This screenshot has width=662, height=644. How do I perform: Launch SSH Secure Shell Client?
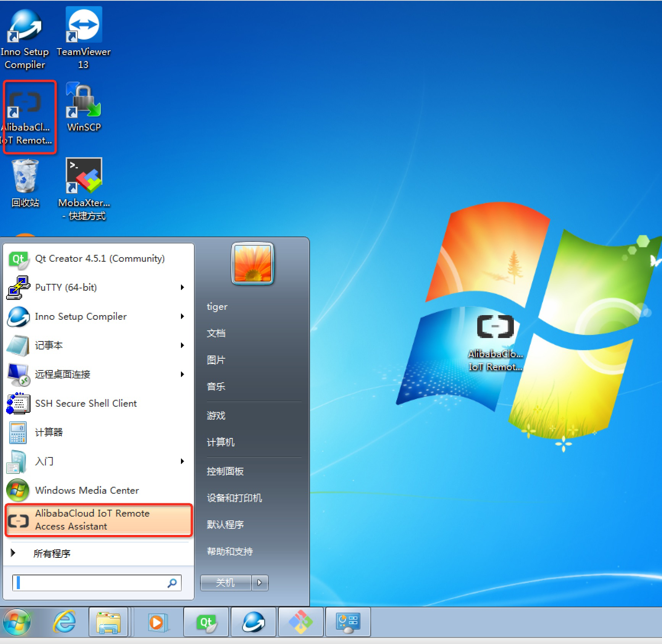[x=98, y=403]
